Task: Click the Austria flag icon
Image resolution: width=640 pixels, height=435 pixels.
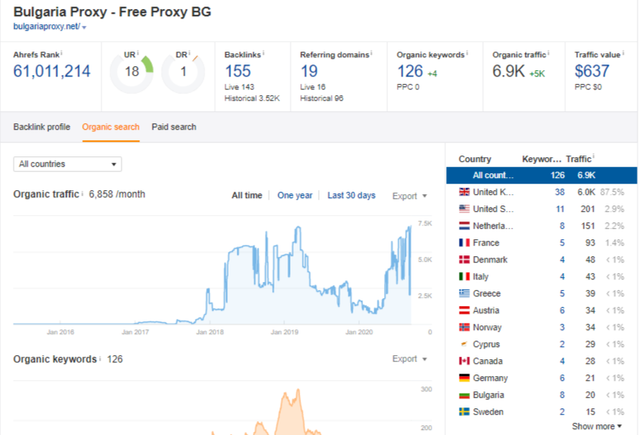Action: (x=464, y=310)
